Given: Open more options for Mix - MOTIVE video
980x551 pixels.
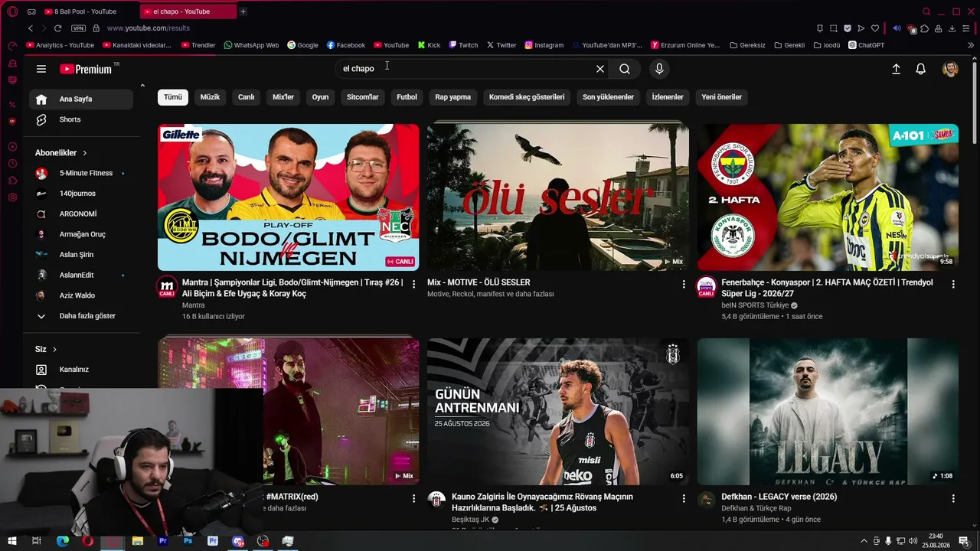Looking at the screenshot, I should (684, 284).
